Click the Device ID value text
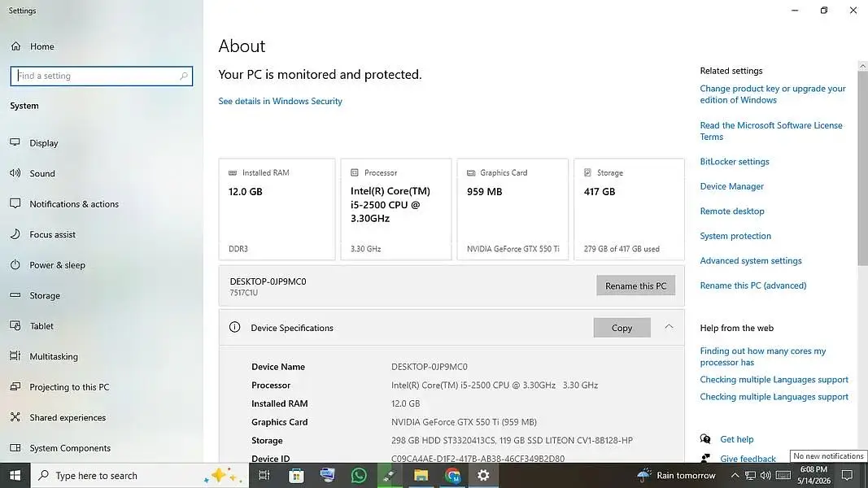868x488 pixels. tap(478, 459)
